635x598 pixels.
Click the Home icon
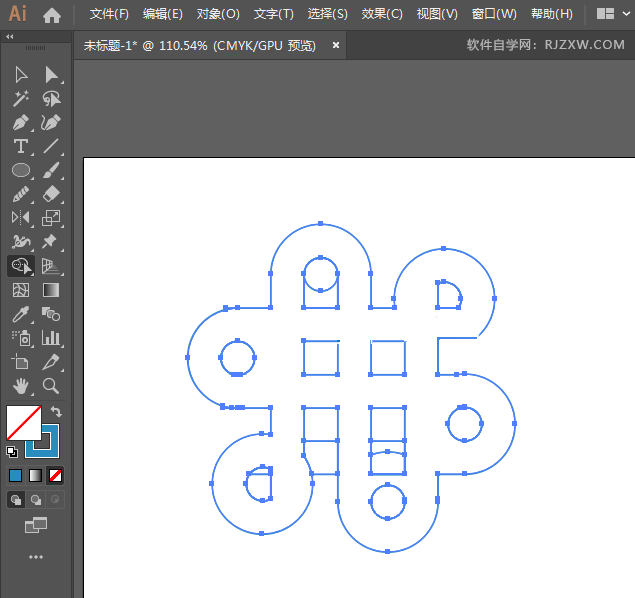tap(52, 15)
